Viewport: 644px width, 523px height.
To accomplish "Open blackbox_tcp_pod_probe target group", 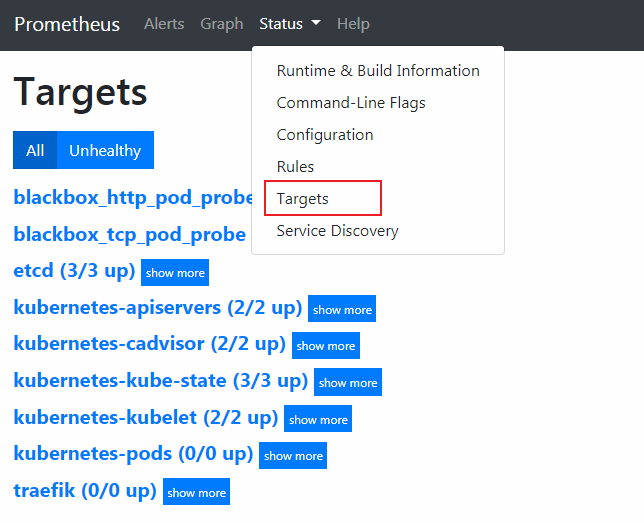I will 130,235.
